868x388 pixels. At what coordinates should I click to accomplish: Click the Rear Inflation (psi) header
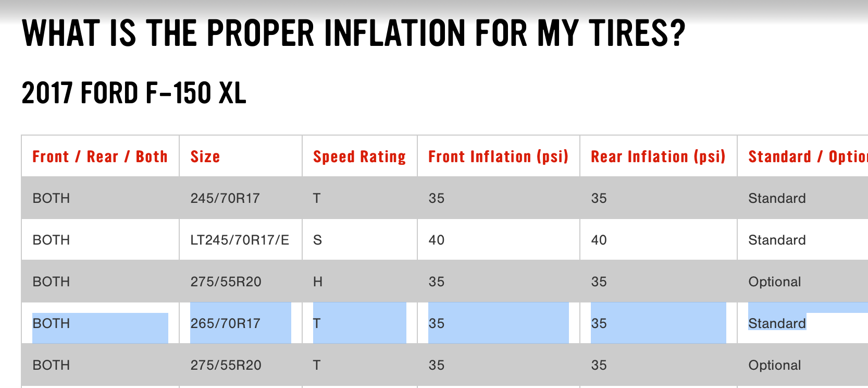tap(658, 156)
